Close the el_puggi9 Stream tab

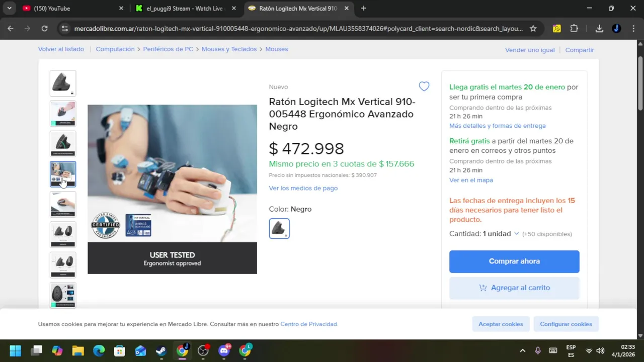tap(233, 9)
